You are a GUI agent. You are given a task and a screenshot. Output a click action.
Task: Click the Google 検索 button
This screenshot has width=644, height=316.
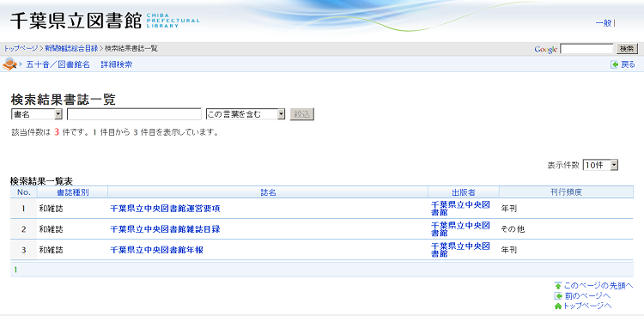(626, 49)
